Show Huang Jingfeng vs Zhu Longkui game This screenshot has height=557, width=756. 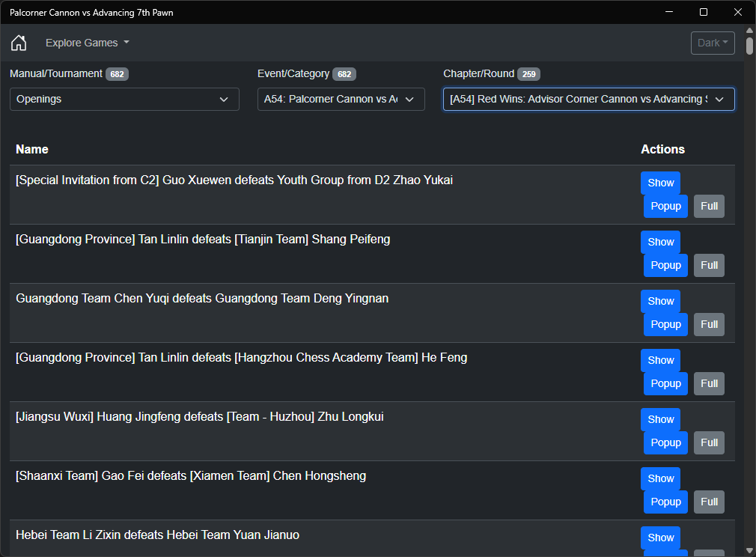pos(660,419)
